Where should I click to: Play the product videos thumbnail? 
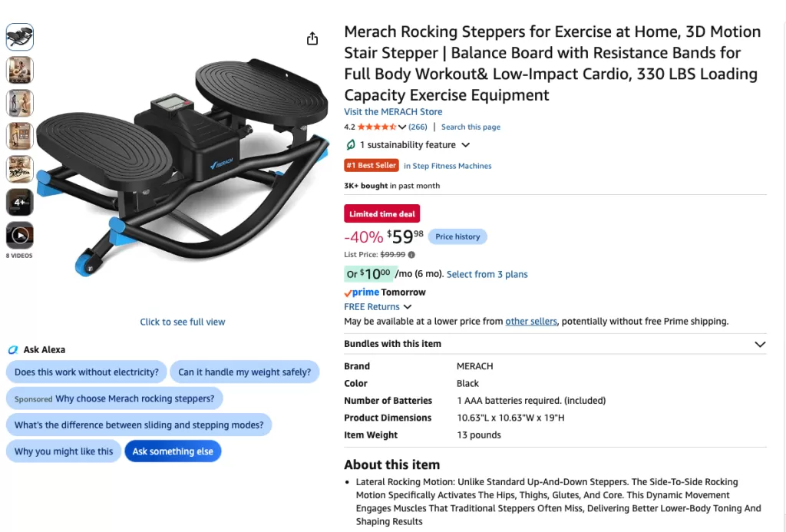[x=20, y=235]
